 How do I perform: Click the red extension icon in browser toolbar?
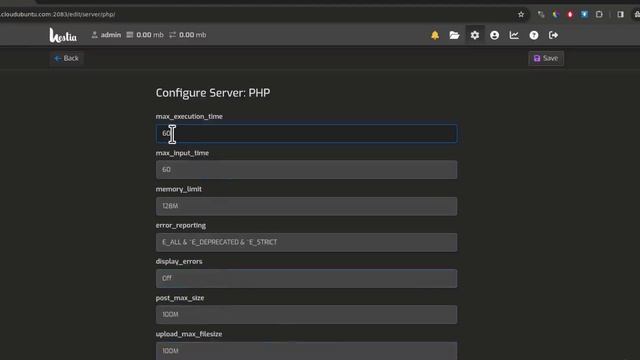(x=570, y=14)
